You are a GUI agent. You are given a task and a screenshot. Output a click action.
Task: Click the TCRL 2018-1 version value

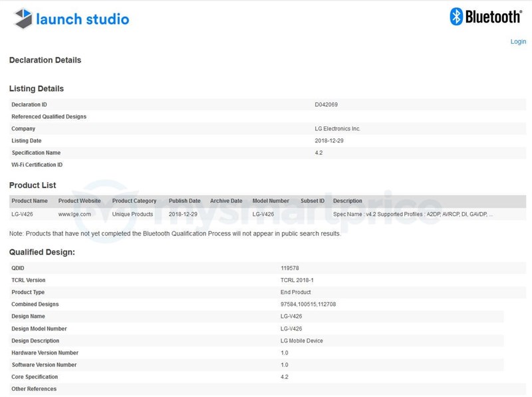pos(296,280)
